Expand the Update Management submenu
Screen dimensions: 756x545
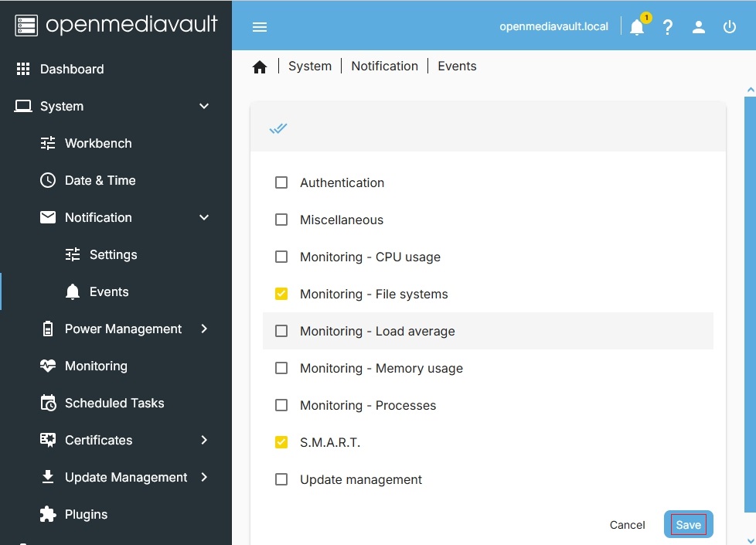204,477
